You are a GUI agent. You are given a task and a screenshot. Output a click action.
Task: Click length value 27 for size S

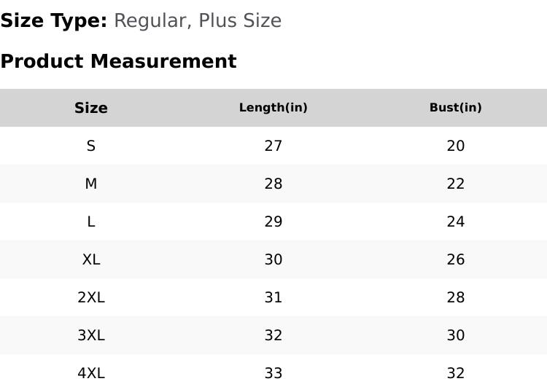click(x=273, y=146)
